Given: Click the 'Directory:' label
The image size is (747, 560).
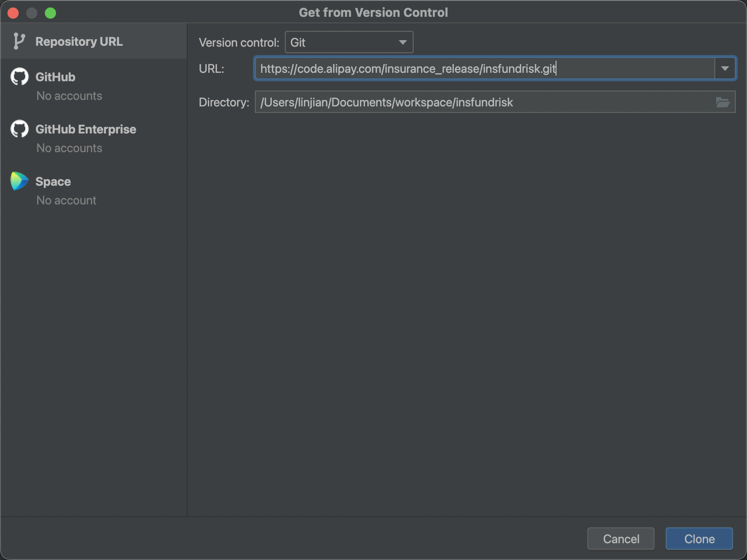Looking at the screenshot, I should (224, 102).
